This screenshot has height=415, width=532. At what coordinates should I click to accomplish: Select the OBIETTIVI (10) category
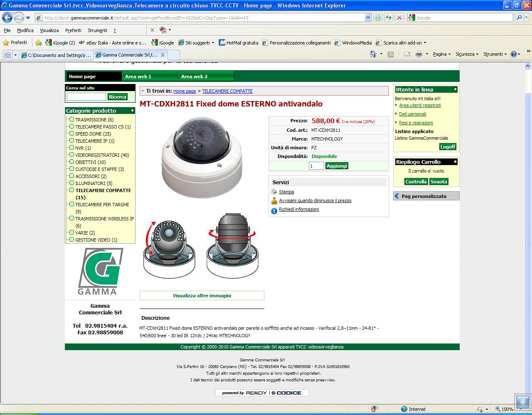(x=90, y=162)
